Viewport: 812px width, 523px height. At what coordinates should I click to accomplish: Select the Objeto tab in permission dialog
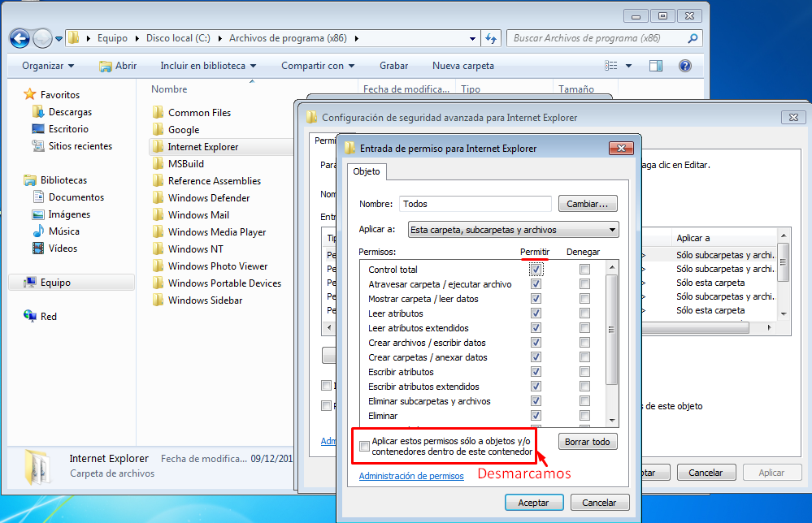[x=367, y=171]
